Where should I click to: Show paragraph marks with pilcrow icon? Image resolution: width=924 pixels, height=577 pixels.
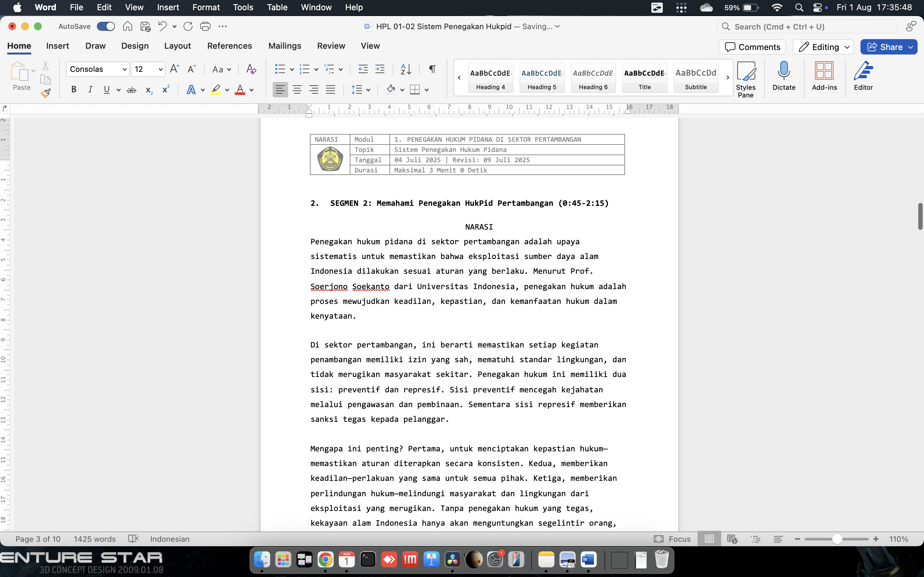(x=432, y=69)
